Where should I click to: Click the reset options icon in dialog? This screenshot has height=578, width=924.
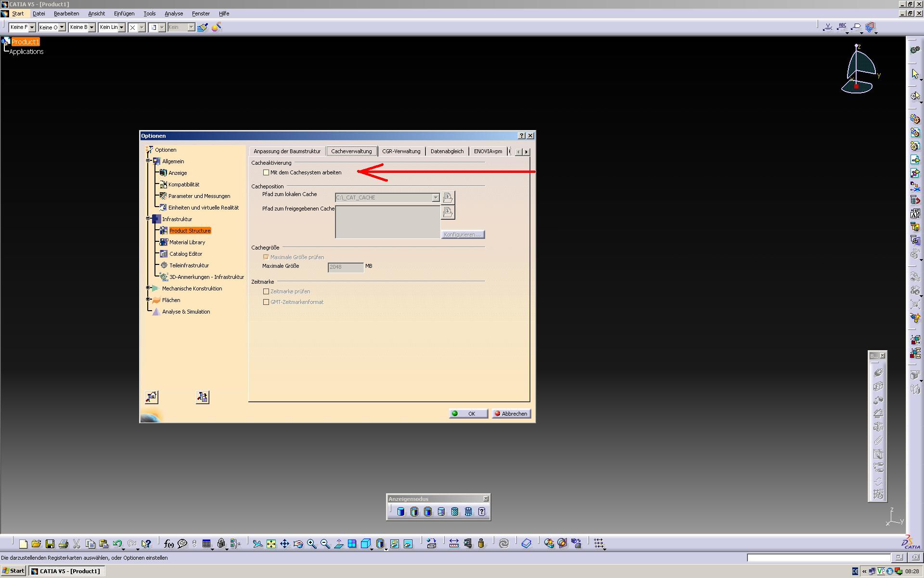pyautogui.click(x=152, y=397)
